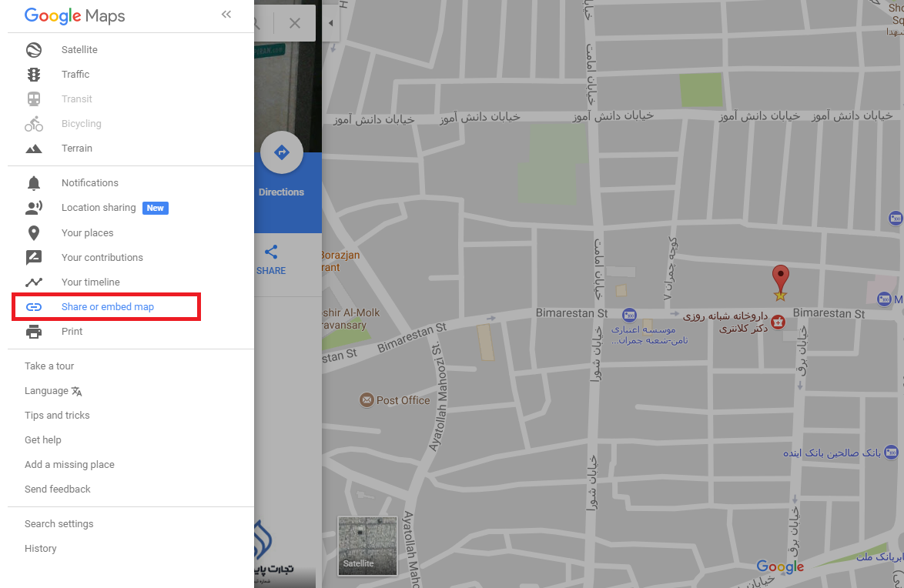The image size is (904, 588).
Task: Click the red pharmacy marker on Bimarestan St
Action: point(778,322)
